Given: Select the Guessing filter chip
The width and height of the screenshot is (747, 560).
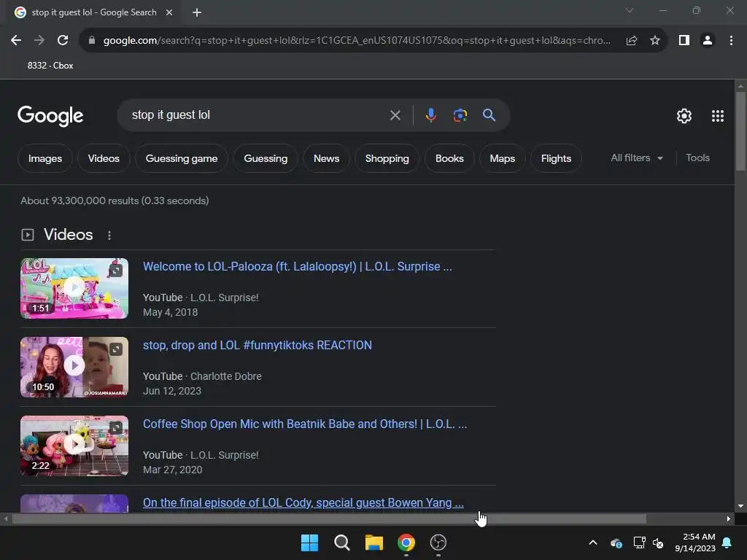Looking at the screenshot, I should (266, 158).
